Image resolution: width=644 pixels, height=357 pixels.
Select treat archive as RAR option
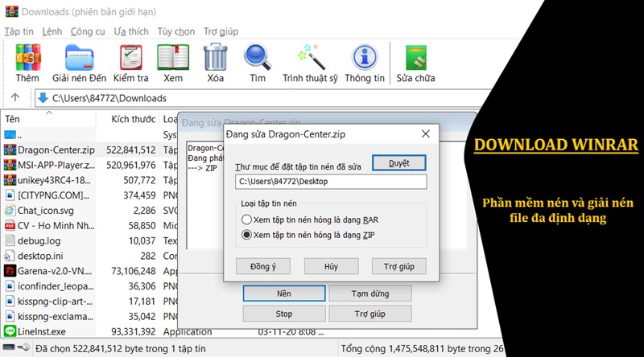[246, 220]
